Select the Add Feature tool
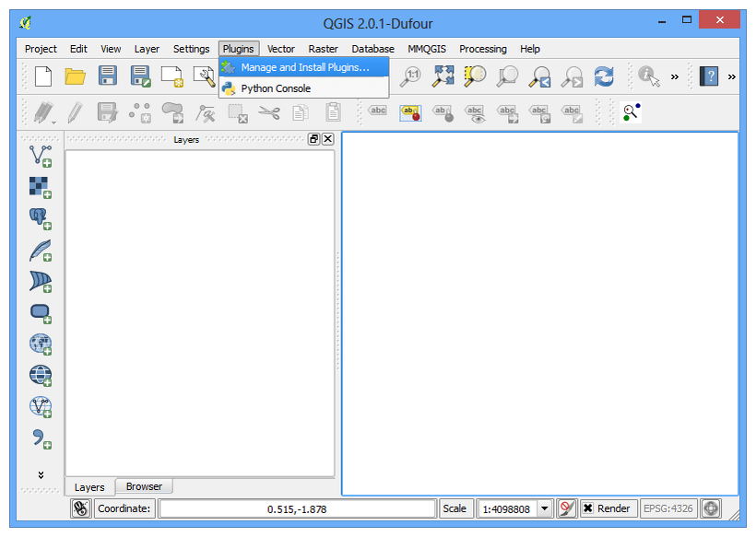The height and width of the screenshot is (537, 756). [x=140, y=113]
